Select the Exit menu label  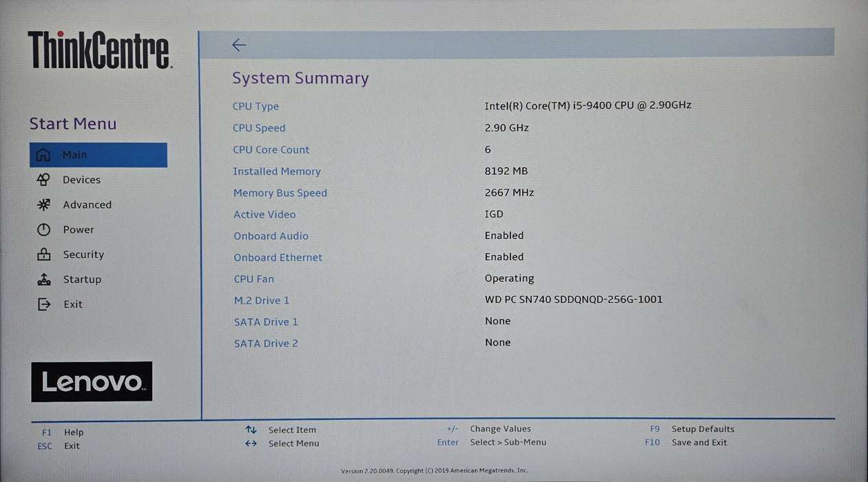pyautogui.click(x=73, y=304)
